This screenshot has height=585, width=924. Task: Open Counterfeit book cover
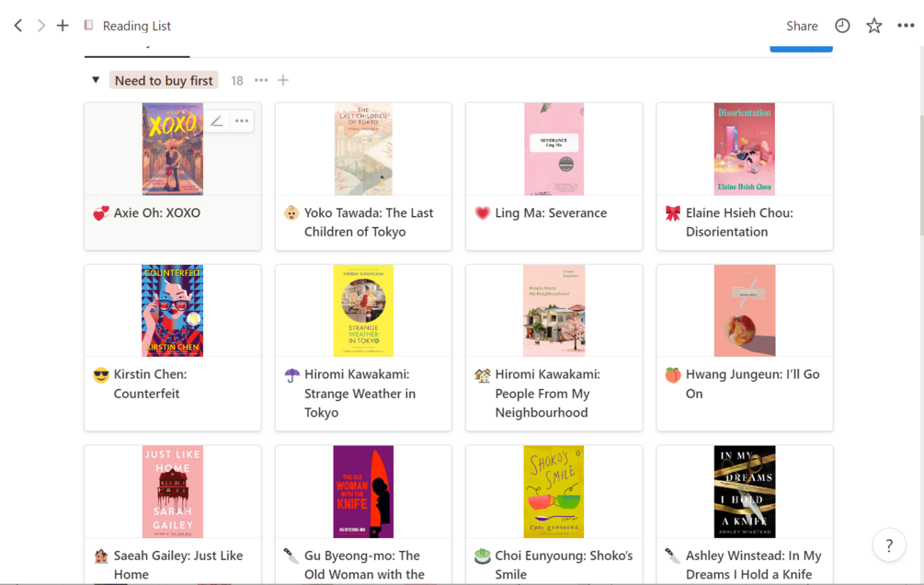pos(173,310)
